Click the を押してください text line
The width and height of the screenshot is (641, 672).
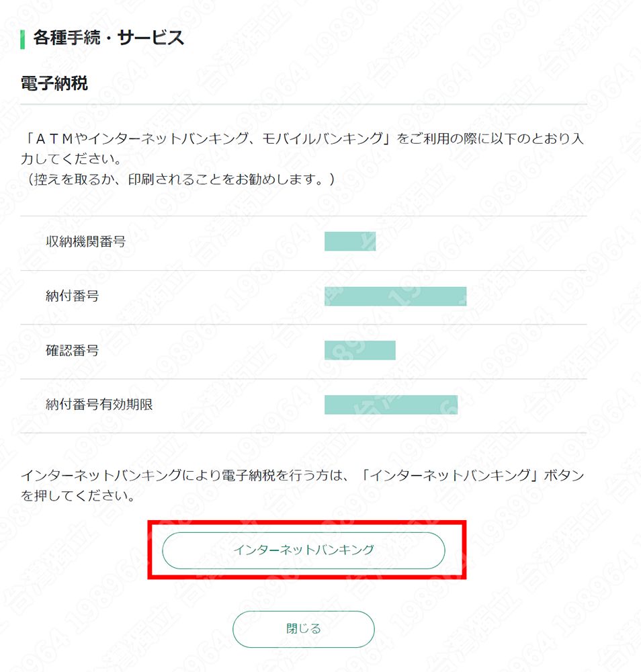click(x=77, y=498)
